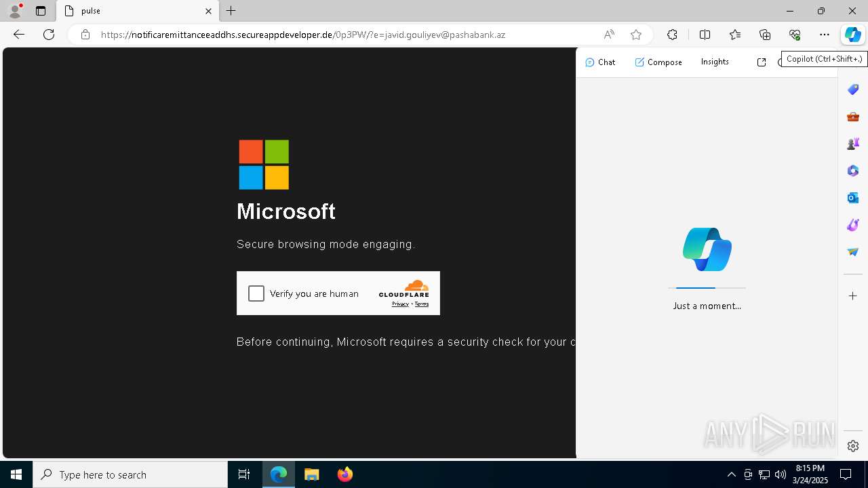Open notification center icon
This screenshot has height=488, width=868.
tap(846, 474)
